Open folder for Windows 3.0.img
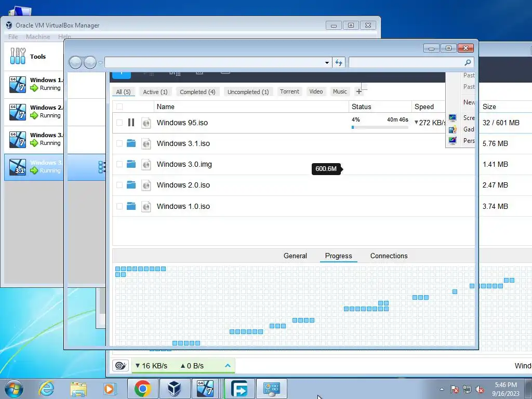Viewport: 532px width, 399px height. pyautogui.click(x=131, y=164)
